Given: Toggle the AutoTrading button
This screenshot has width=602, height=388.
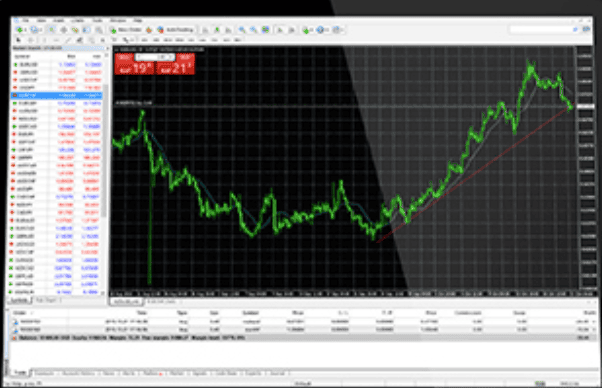Looking at the screenshot, I should point(176,30).
